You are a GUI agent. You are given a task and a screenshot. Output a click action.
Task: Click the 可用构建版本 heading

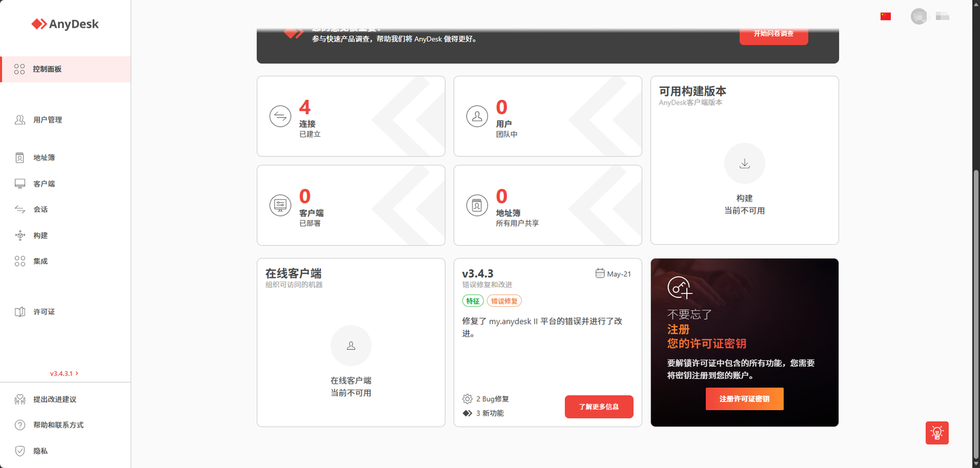click(693, 91)
